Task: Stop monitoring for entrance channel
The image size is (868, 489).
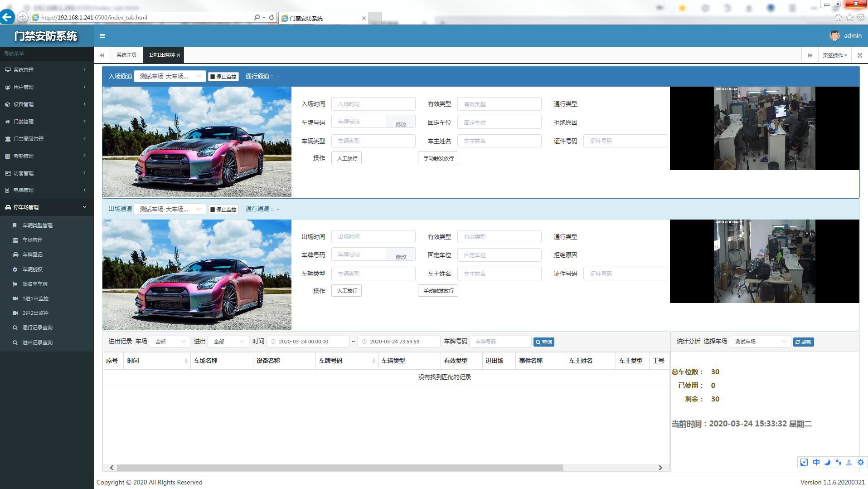Action: (223, 77)
